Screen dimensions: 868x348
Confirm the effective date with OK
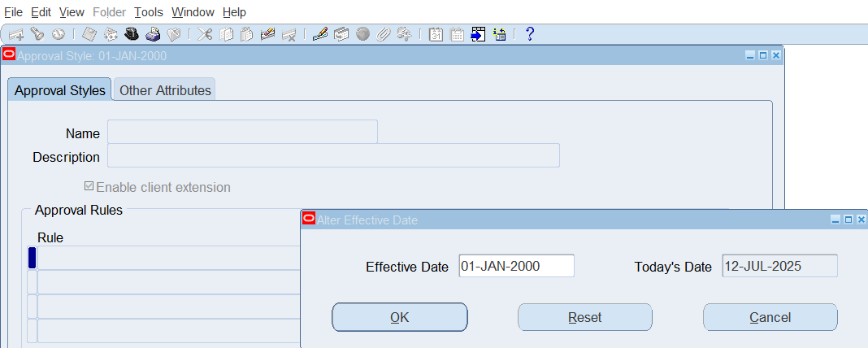tap(399, 317)
